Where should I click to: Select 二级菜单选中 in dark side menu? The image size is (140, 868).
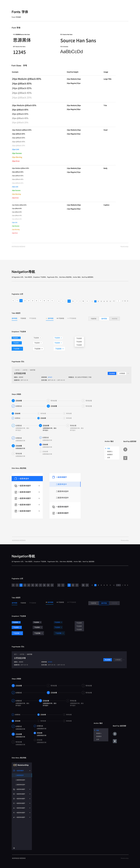(x=22, y=775)
